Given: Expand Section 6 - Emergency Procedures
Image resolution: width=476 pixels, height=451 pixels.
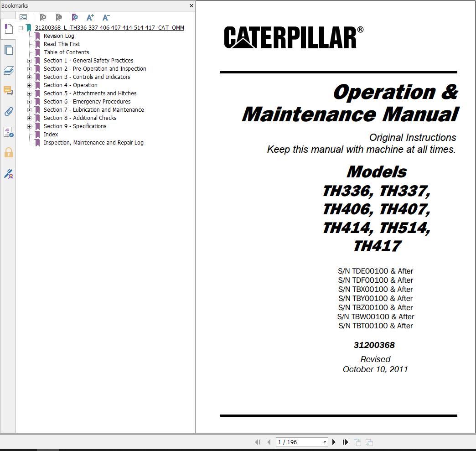Looking at the screenshot, I should coord(30,102).
